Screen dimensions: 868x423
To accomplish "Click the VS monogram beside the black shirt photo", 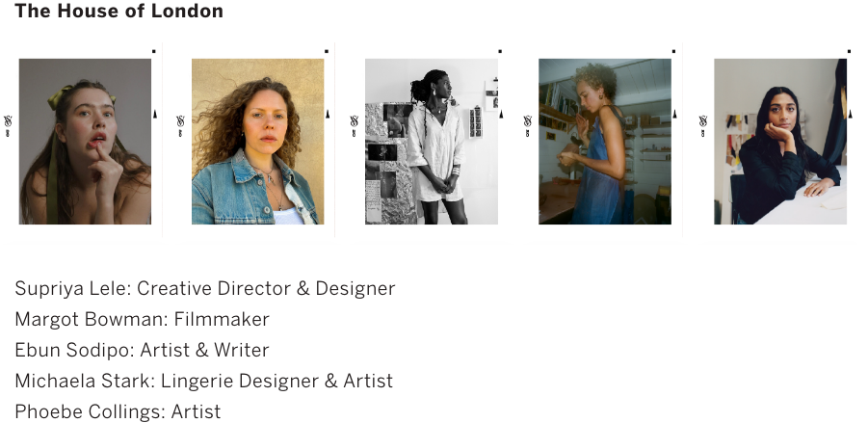I will (703, 125).
